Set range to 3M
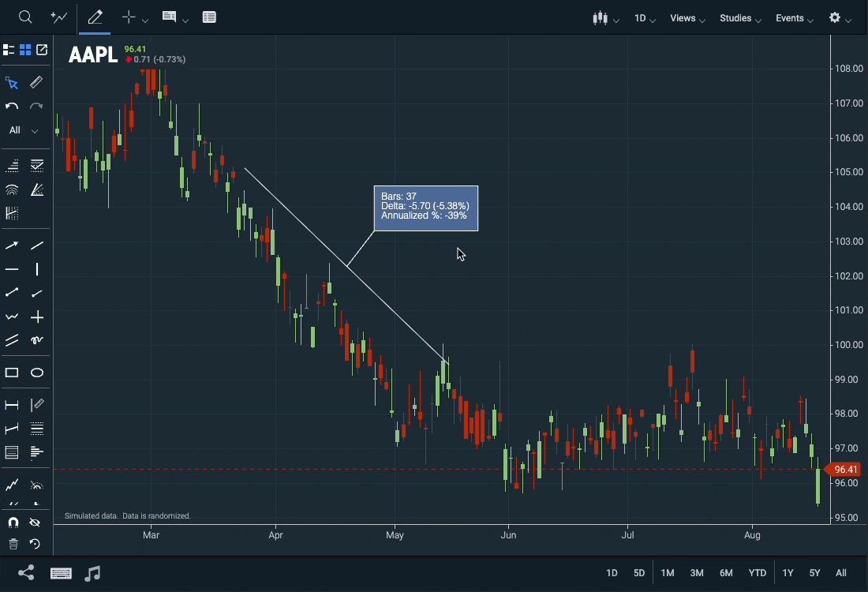This screenshot has height=592, width=868. (697, 573)
